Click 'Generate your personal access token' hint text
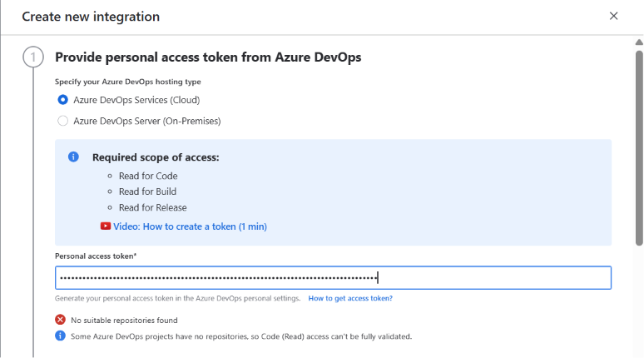Viewport: 644px width, 358px height. click(178, 298)
